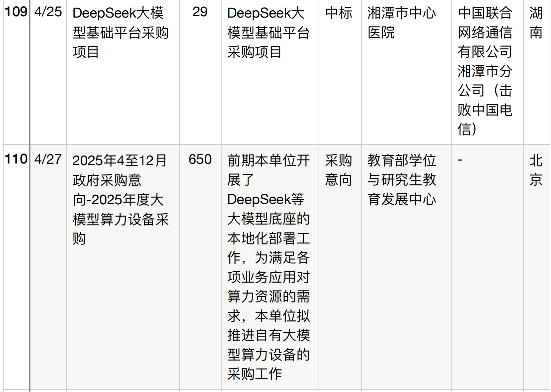Click the long description cell mentioning 本地化部署工作
Image resolution: width=551 pixels, height=392 pixels.
[x=269, y=265]
